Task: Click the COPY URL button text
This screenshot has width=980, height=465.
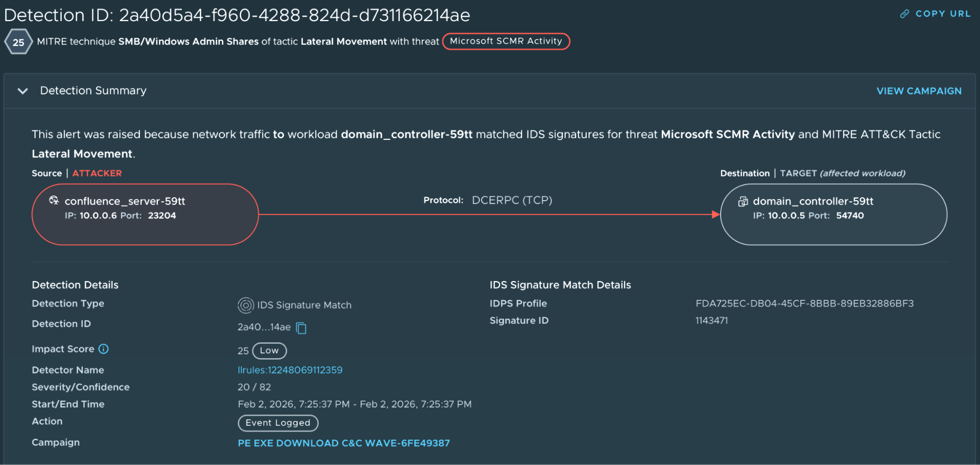Action: click(943, 14)
